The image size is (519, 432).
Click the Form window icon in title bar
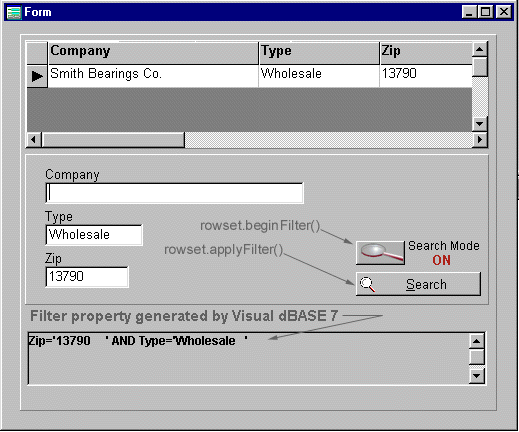pos(14,12)
